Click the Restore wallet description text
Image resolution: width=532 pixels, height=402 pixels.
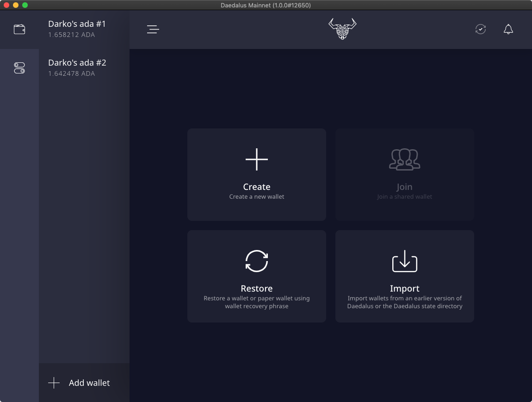coord(257,302)
